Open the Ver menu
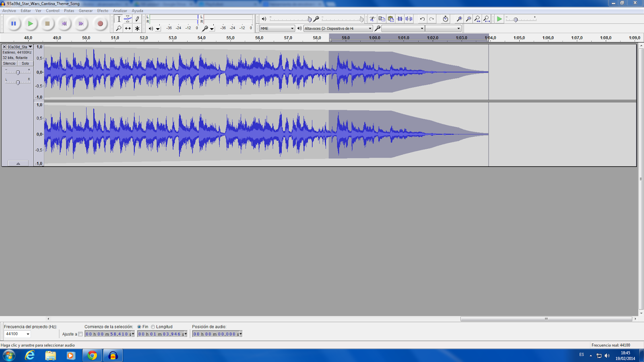The height and width of the screenshot is (362, 644). click(38, 11)
